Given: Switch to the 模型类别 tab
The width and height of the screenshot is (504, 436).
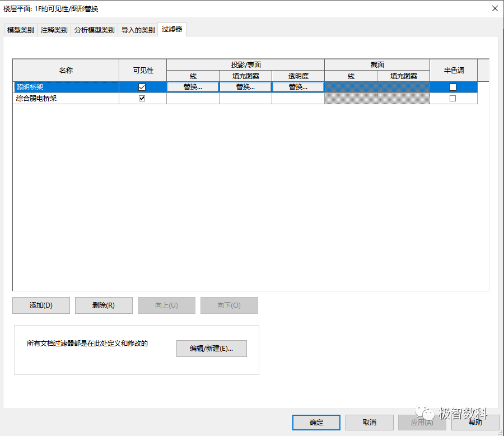Looking at the screenshot, I should tap(19, 30).
